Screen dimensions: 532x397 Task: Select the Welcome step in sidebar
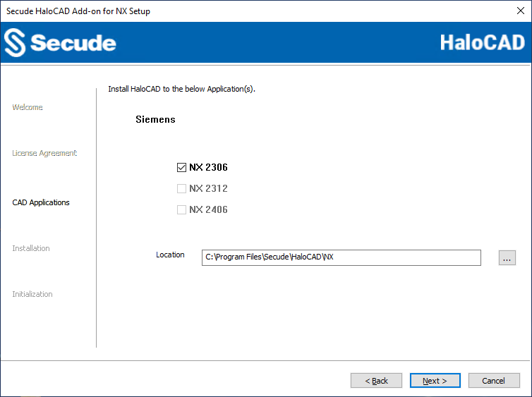[28, 107]
